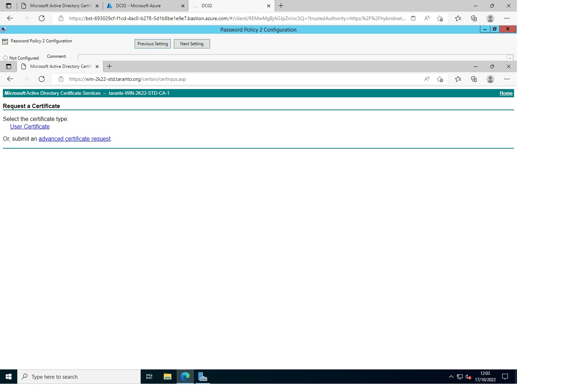Open the taskbar app right of Edge
The image size is (588, 387).
203,377
